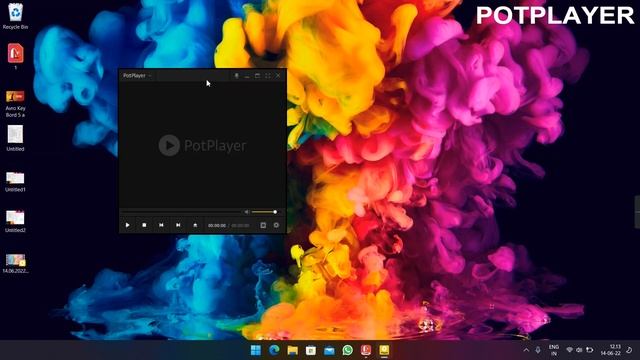Open the yellow PotPlayer taskbar icon

click(384, 350)
